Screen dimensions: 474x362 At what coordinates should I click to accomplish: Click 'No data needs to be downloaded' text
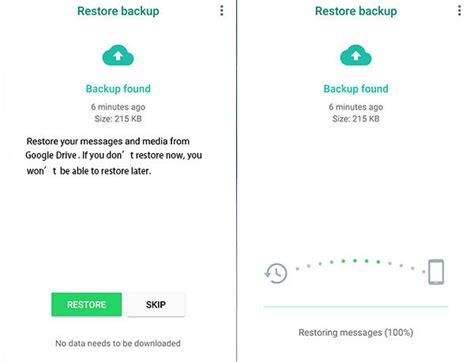coord(118,343)
